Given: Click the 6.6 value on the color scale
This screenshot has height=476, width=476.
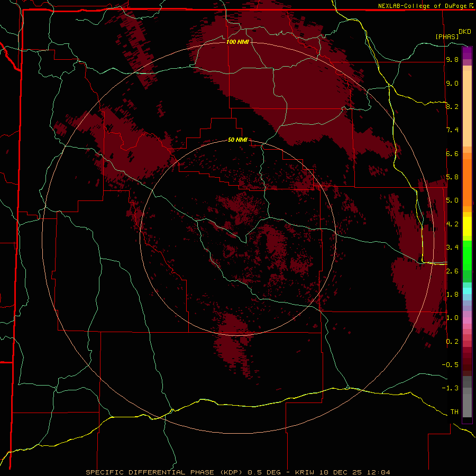Looking at the screenshot, I should 452,153.
